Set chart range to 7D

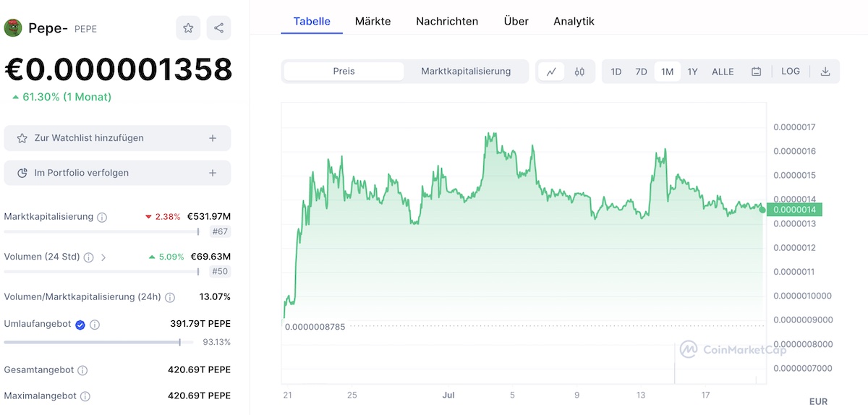(x=641, y=72)
